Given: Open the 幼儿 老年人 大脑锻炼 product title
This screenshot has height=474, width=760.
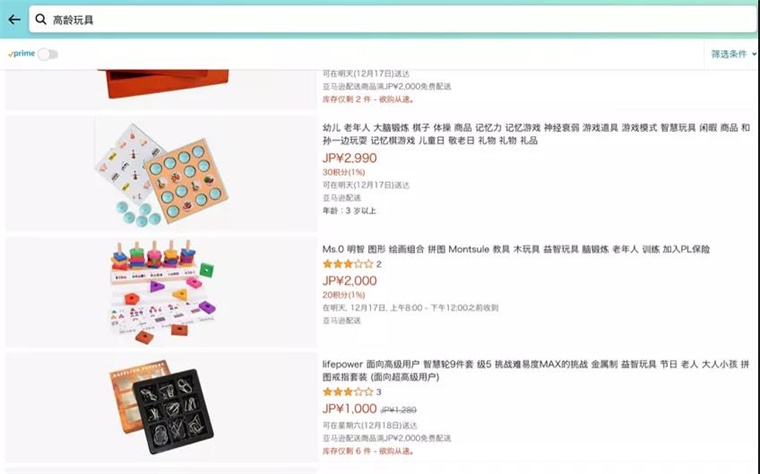Looking at the screenshot, I should pos(536,134).
